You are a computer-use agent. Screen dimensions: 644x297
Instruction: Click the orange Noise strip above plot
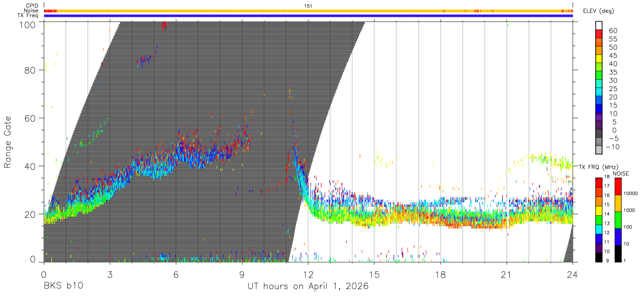[308, 10]
